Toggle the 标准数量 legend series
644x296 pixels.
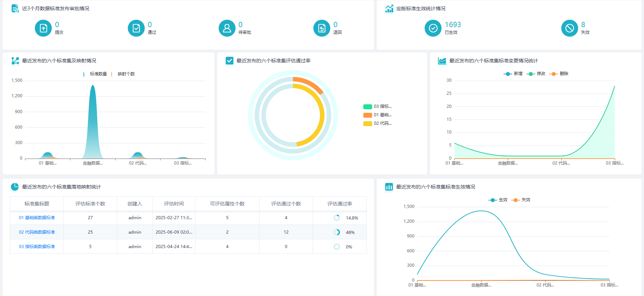(x=94, y=74)
